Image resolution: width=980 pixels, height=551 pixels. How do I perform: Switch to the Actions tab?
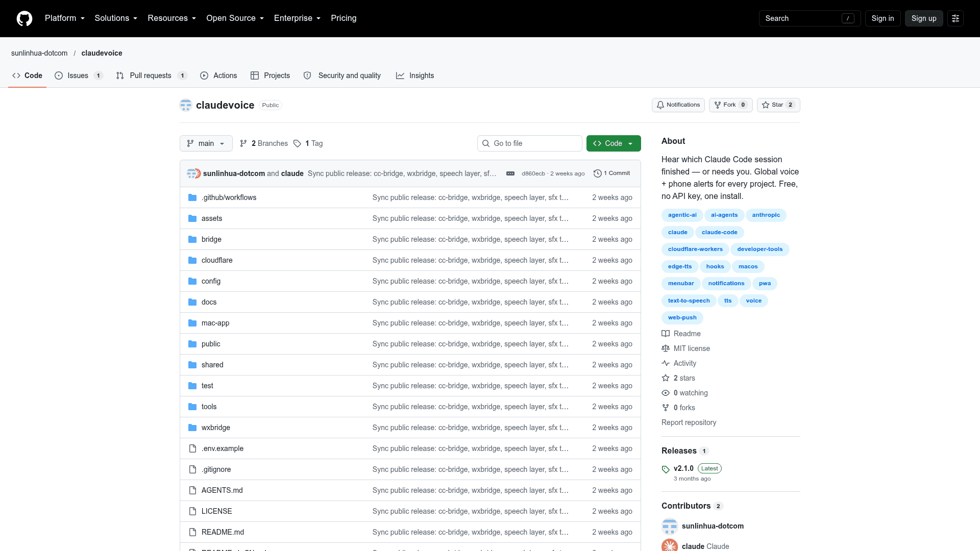[x=218, y=76]
